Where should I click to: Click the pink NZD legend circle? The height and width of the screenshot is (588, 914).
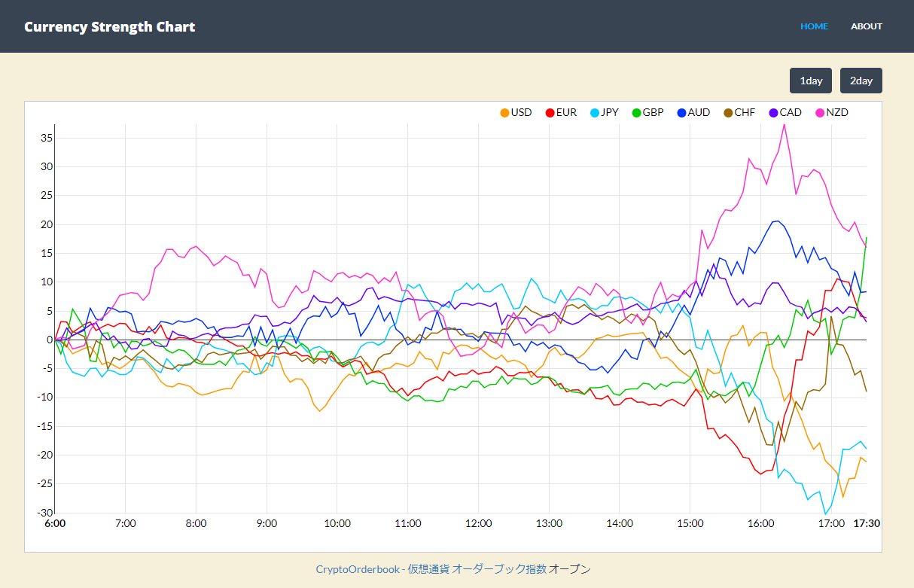821,113
